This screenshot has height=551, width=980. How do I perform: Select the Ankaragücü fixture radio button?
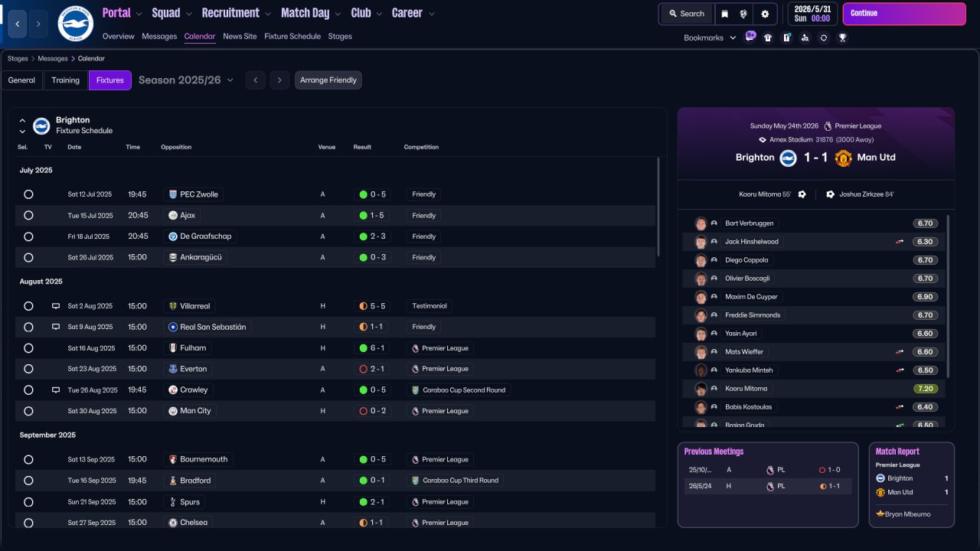pos(28,258)
